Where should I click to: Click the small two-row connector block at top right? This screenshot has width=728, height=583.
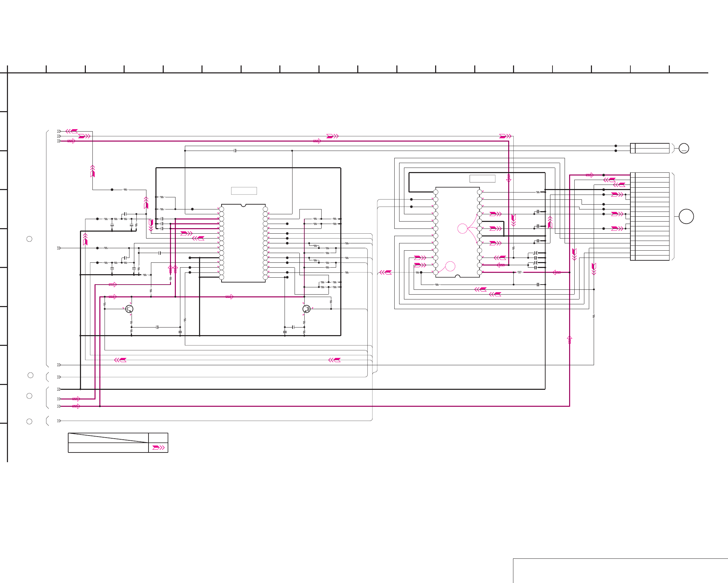[x=649, y=148]
